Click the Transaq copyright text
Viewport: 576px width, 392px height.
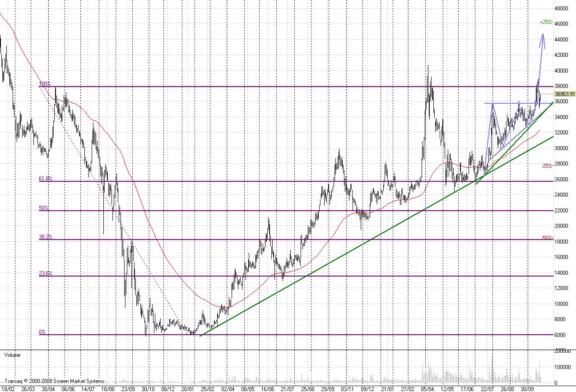54,381
